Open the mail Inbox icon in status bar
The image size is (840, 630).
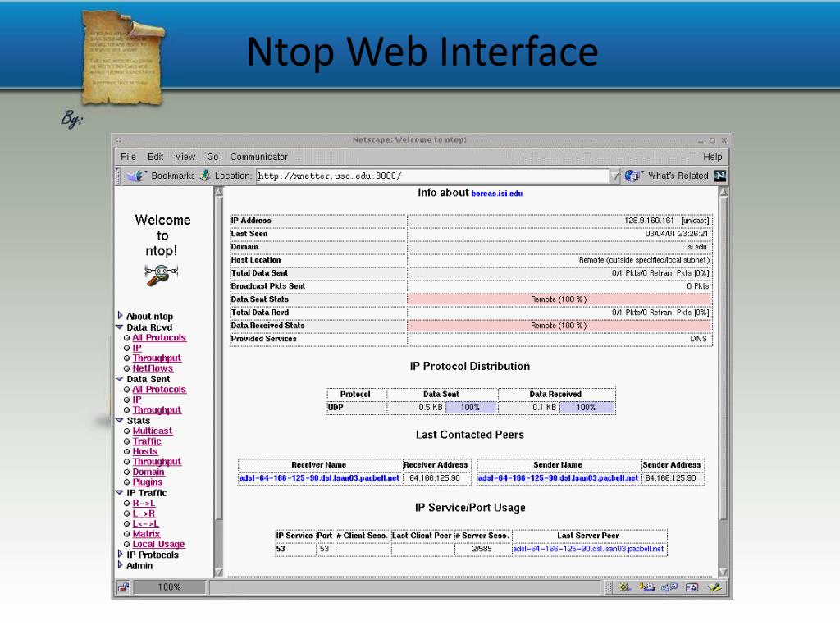tap(647, 587)
